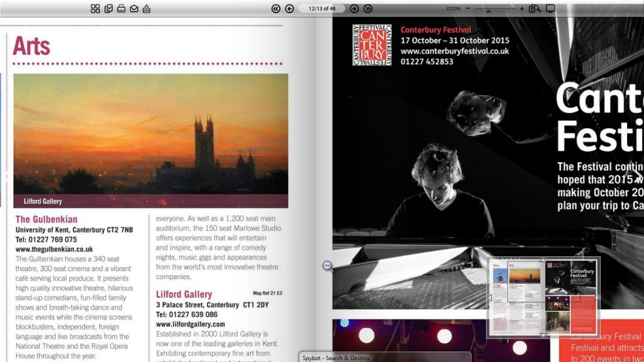This screenshot has height=362, width=644.
Task: Click the page number field 12/13 of 48
Action: tap(322, 9)
